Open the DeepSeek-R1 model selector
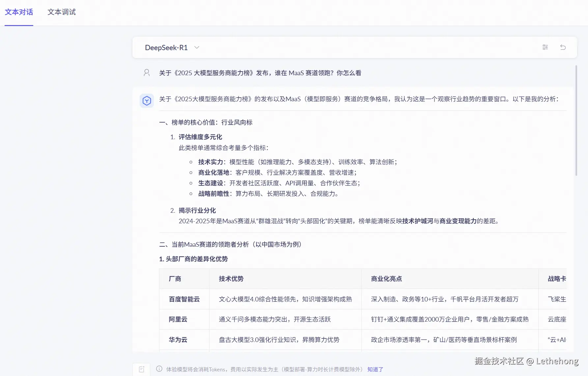This screenshot has width=588, height=376. (x=172, y=47)
